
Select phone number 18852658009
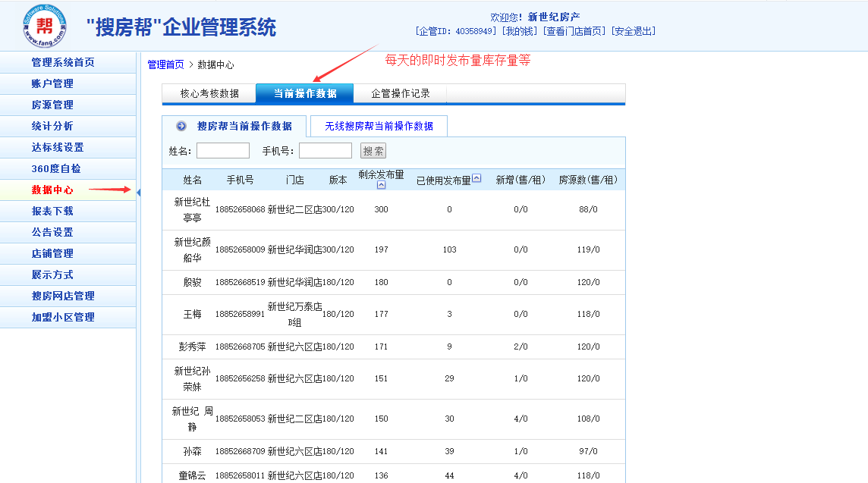pos(241,250)
